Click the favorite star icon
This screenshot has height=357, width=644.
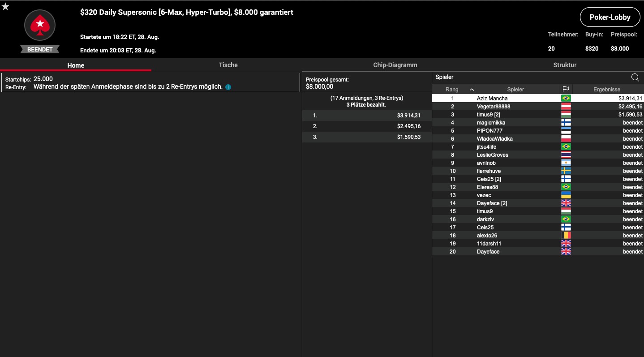[5, 7]
